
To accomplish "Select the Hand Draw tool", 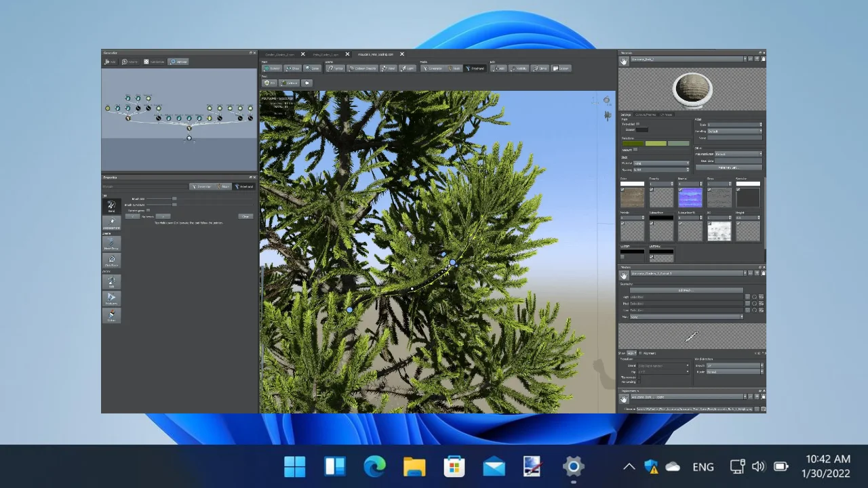I will point(111,243).
